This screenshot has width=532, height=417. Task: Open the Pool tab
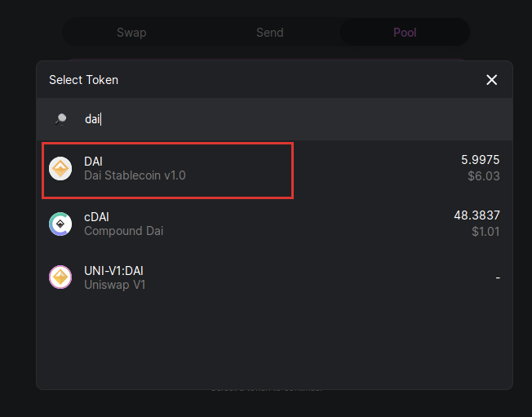(405, 32)
